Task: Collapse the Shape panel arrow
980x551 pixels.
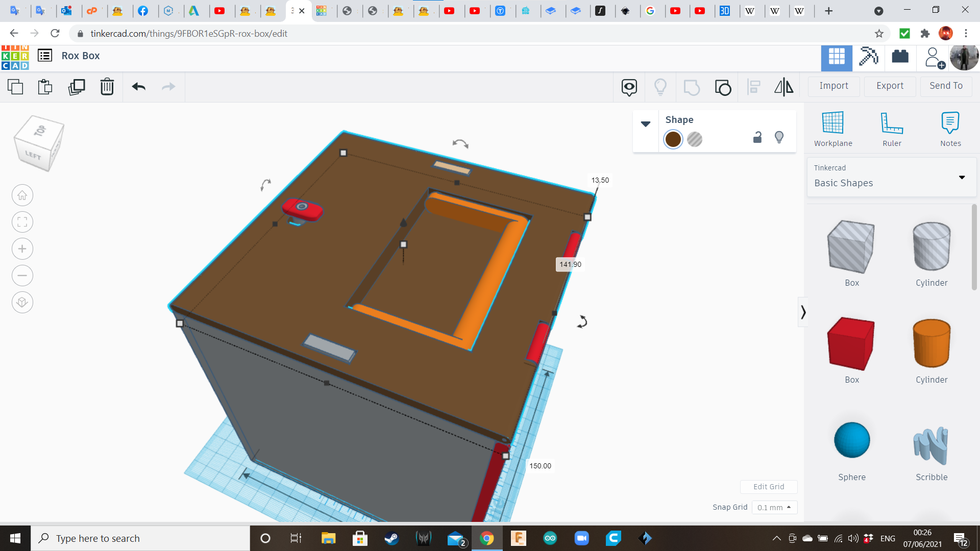Action: click(646, 124)
